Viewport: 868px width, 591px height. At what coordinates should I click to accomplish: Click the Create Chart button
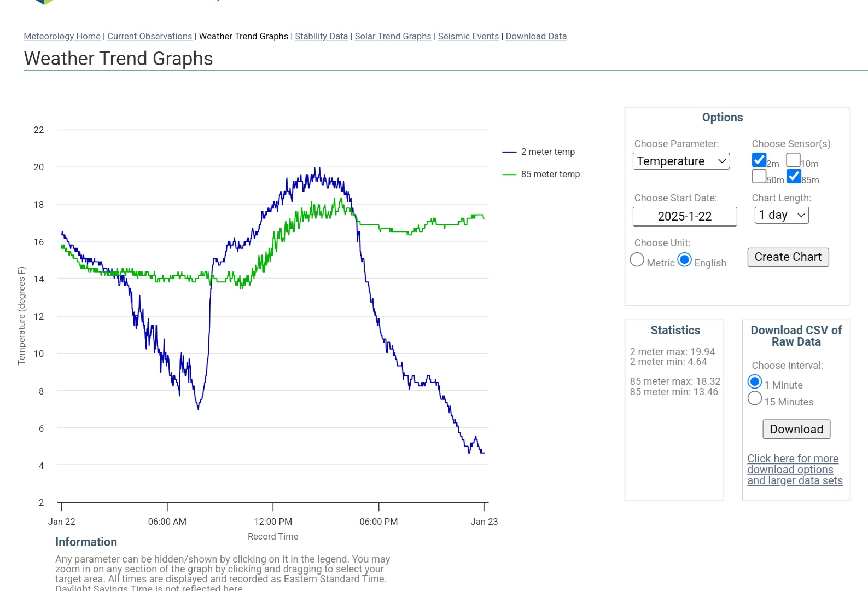tap(788, 257)
